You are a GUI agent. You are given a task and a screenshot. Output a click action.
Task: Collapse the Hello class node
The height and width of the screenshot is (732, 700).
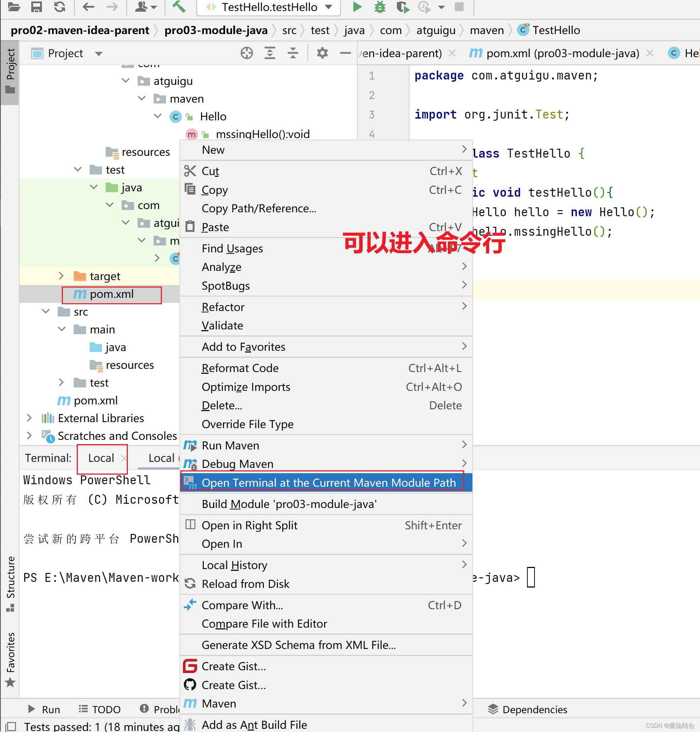pos(158,116)
